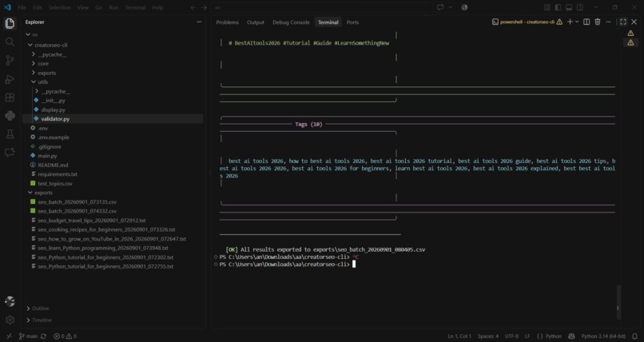Screen dimensions: 644x342
Task: Open the Accounts menu in activity bar
Action: click(x=10, y=301)
